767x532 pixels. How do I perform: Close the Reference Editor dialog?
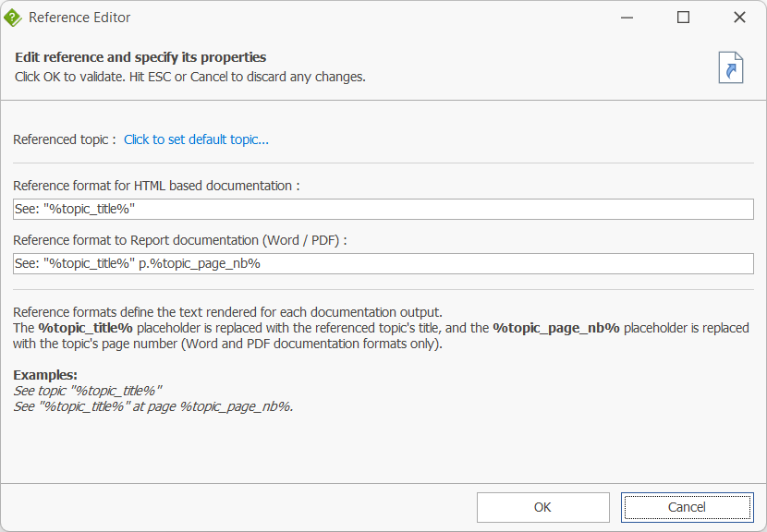coord(739,18)
